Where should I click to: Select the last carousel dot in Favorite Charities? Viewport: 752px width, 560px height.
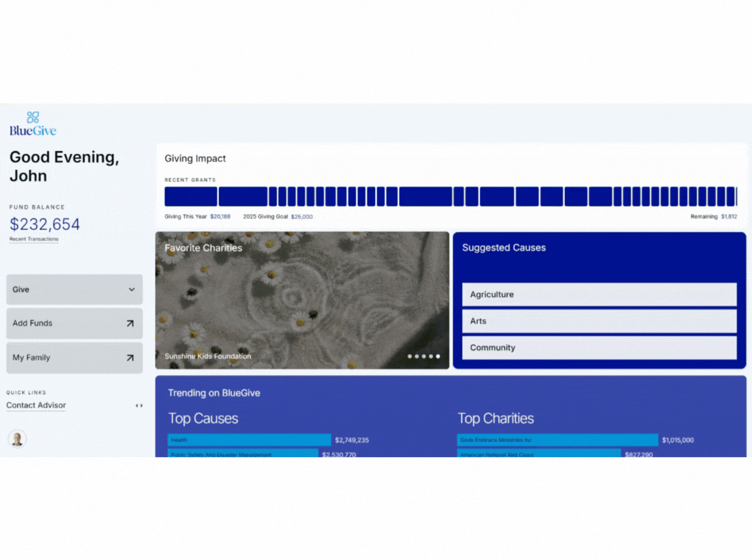click(438, 356)
